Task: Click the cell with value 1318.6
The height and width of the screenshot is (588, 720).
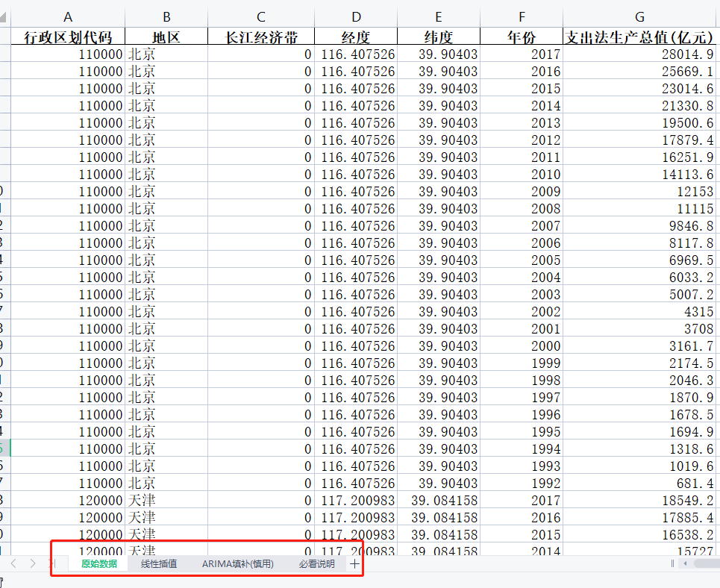Action: tap(639, 448)
